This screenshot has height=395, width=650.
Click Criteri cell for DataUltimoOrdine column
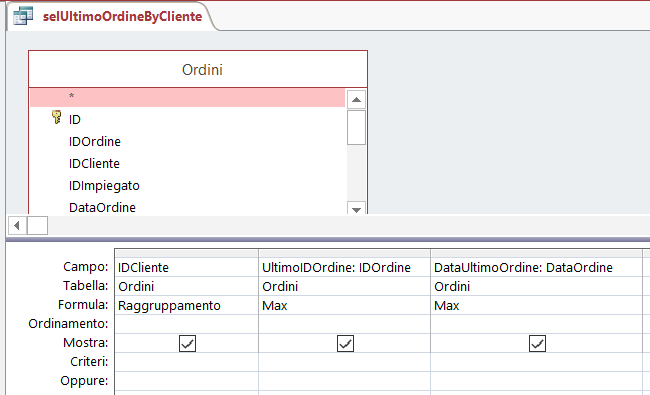click(x=536, y=362)
